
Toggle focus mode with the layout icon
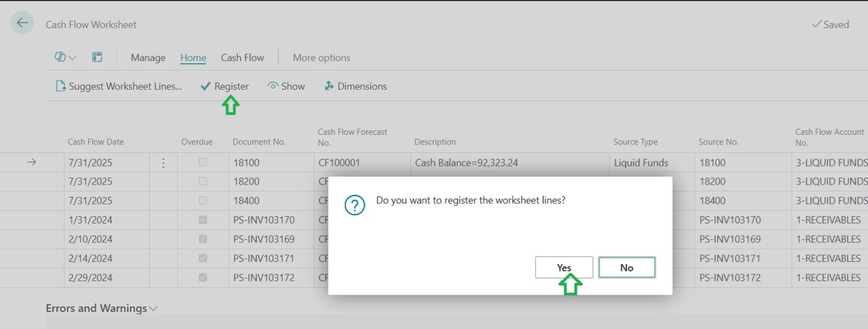coord(97,57)
